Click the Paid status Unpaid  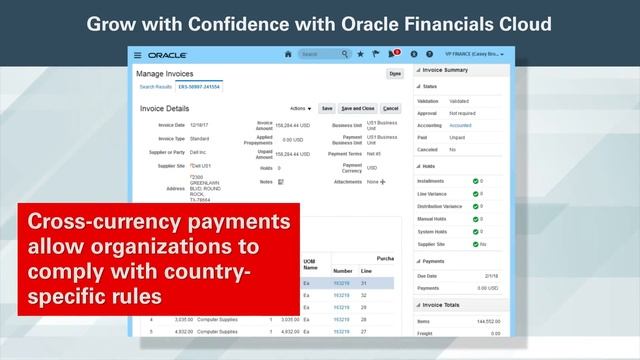[457, 138]
